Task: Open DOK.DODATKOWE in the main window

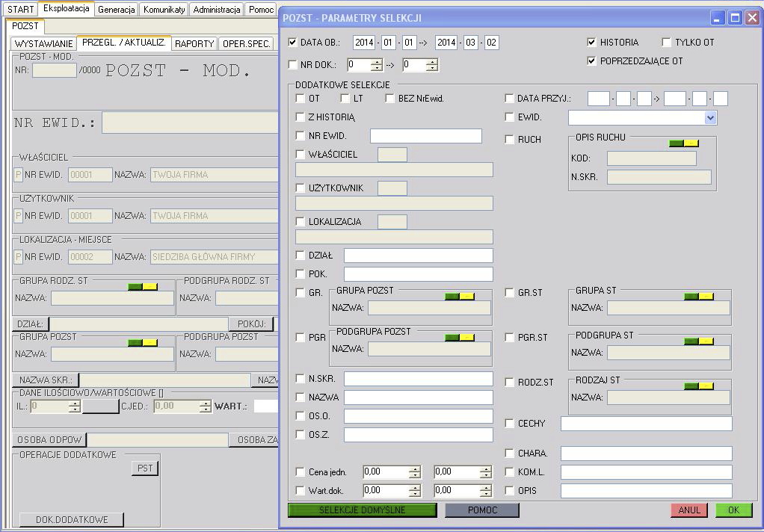Action: click(x=72, y=520)
